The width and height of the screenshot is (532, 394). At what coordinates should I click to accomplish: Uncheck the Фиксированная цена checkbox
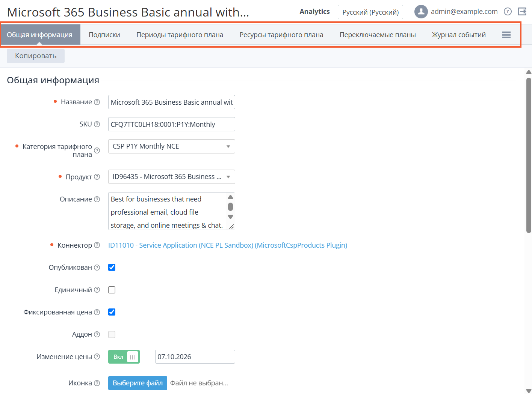pos(112,312)
